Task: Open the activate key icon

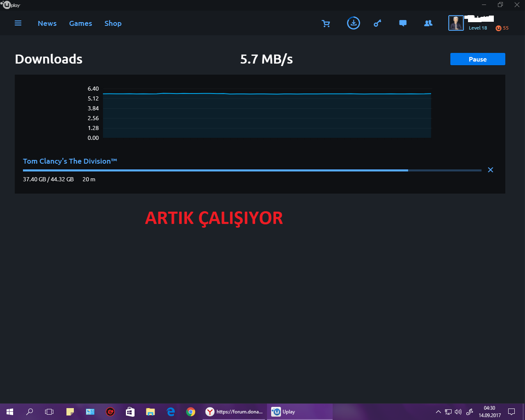Action: click(377, 23)
